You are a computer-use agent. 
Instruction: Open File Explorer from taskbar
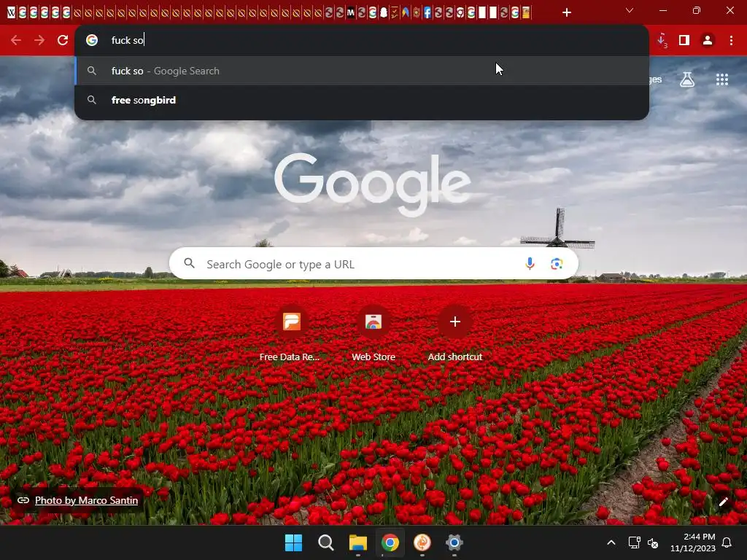[357, 542]
